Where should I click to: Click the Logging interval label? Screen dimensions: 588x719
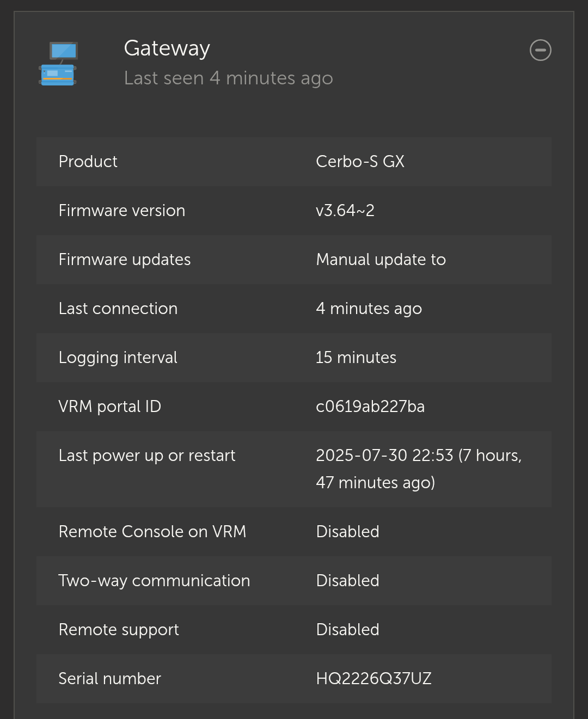(118, 358)
